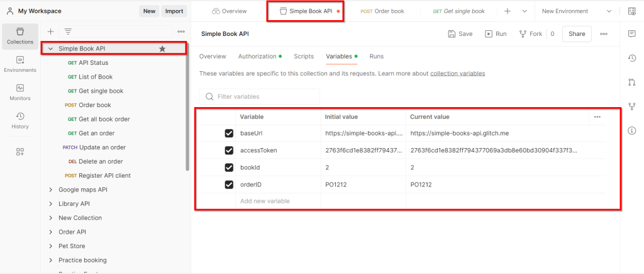
Task: Open the New Environment dropdown
Action: pyautogui.click(x=576, y=11)
